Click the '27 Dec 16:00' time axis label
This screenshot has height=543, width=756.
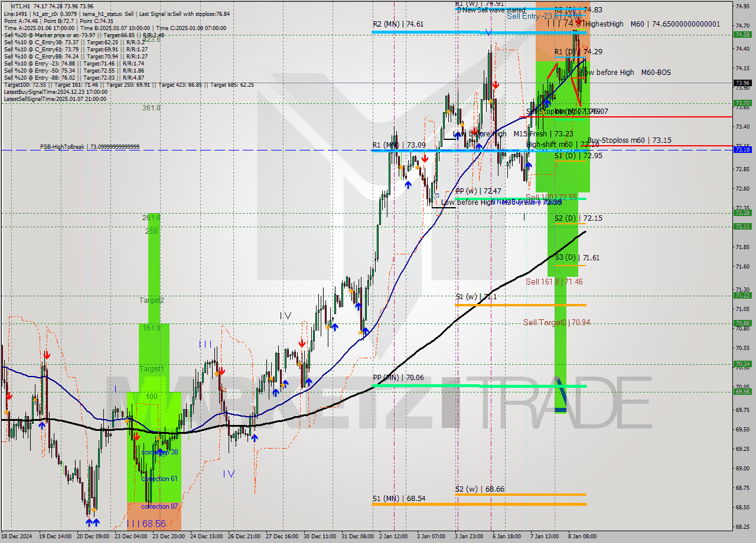282,537
